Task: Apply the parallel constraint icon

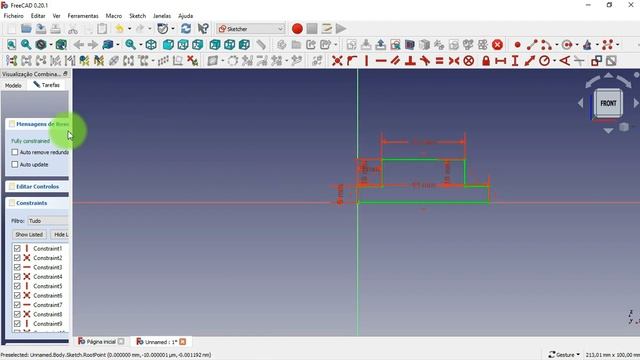Action: 395,61
